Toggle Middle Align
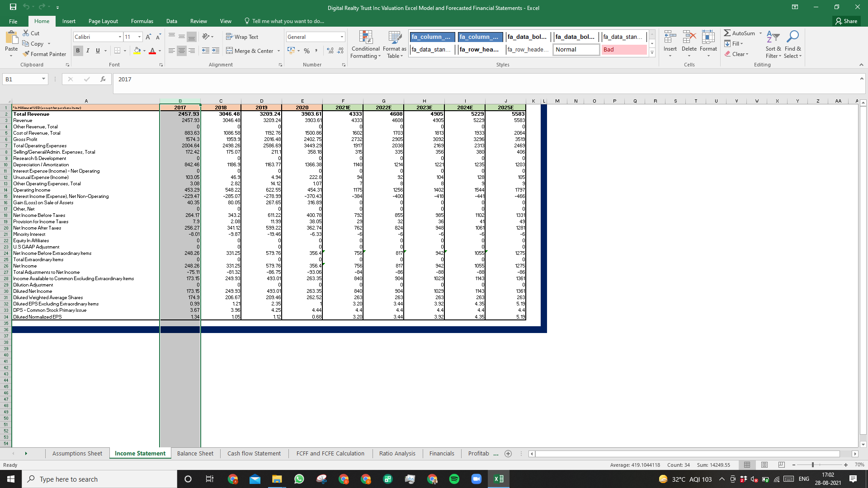The height and width of the screenshot is (488, 868). pos(182,37)
